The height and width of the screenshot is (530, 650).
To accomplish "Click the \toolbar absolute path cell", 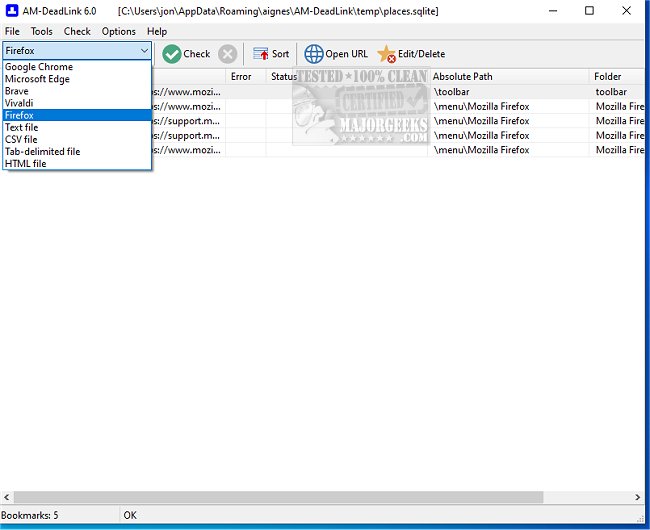I will [508, 92].
